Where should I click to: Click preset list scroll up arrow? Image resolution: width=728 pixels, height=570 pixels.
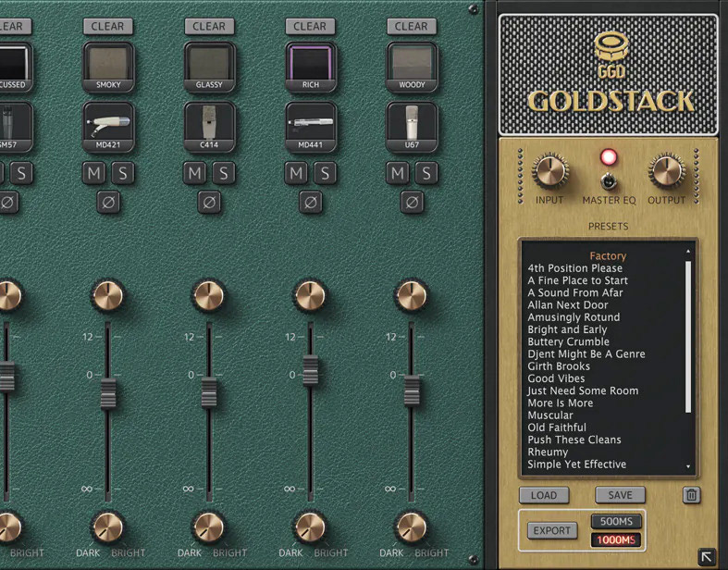pyautogui.click(x=688, y=252)
